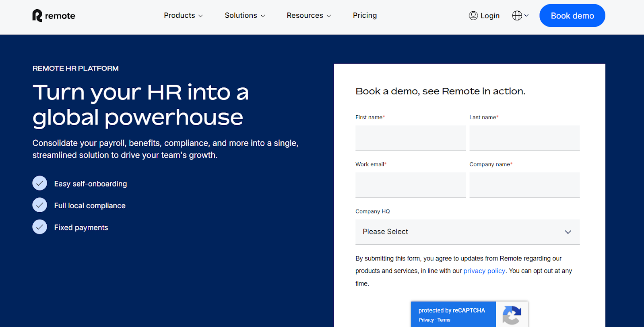Viewport: 644px width, 327px height.
Task: Click checkmark icon beside Easy self-onboarding
Action: pyautogui.click(x=40, y=183)
